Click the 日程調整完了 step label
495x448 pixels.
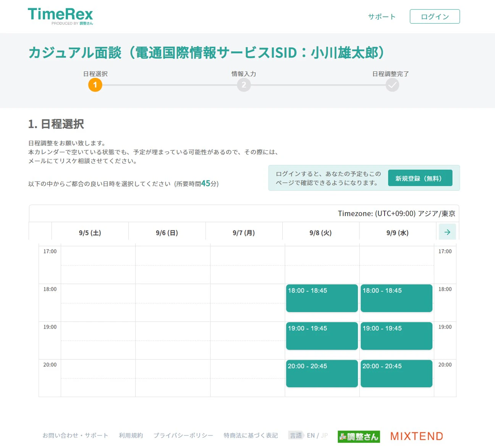[391, 74]
